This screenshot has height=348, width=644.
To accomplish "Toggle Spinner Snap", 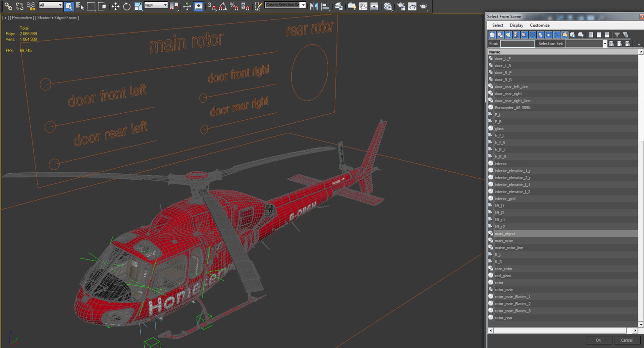I will (x=245, y=6).
